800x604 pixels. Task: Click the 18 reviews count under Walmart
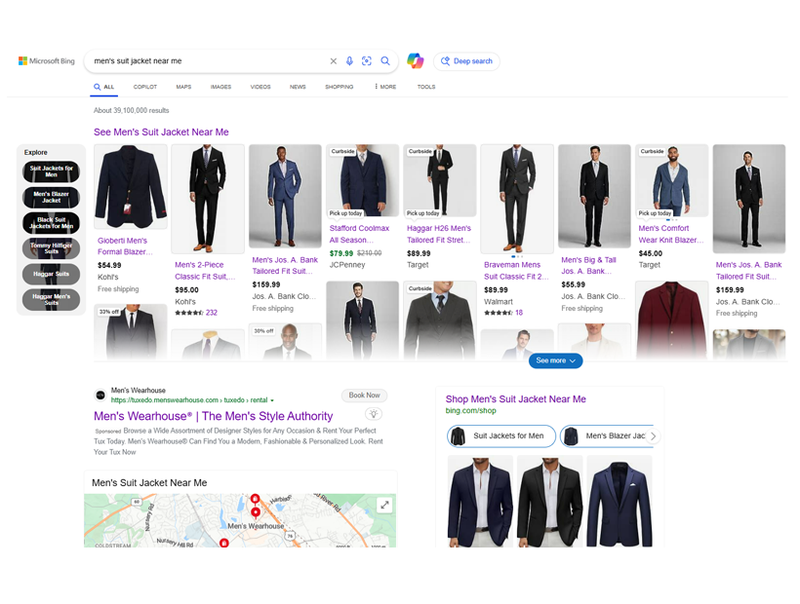(x=519, y=313)
